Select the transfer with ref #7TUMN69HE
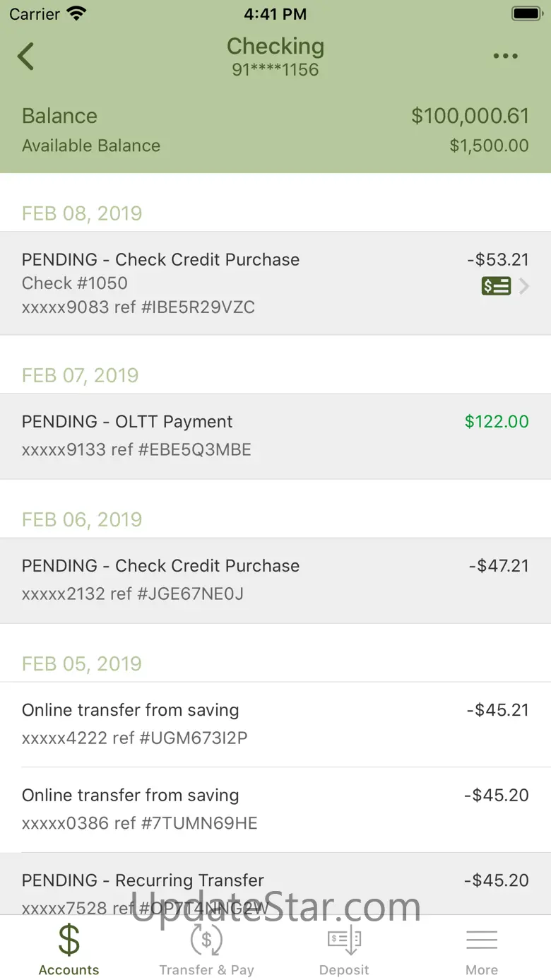Screen dimensions: 551x980 275,809
